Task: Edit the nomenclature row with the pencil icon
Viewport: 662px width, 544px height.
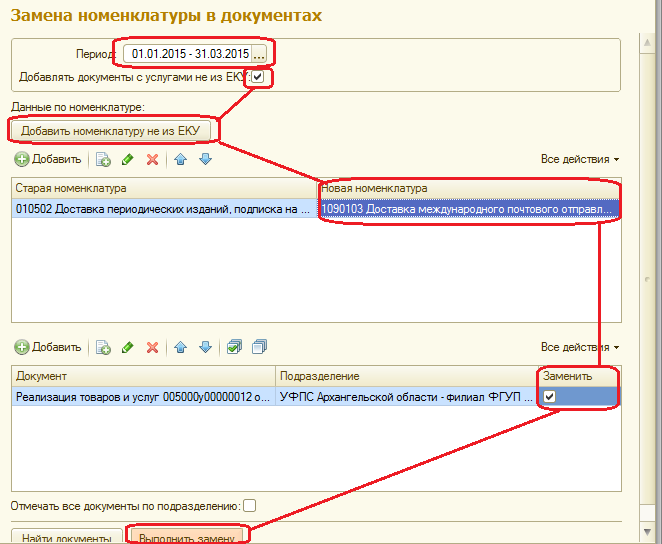Action: point(128,159)
